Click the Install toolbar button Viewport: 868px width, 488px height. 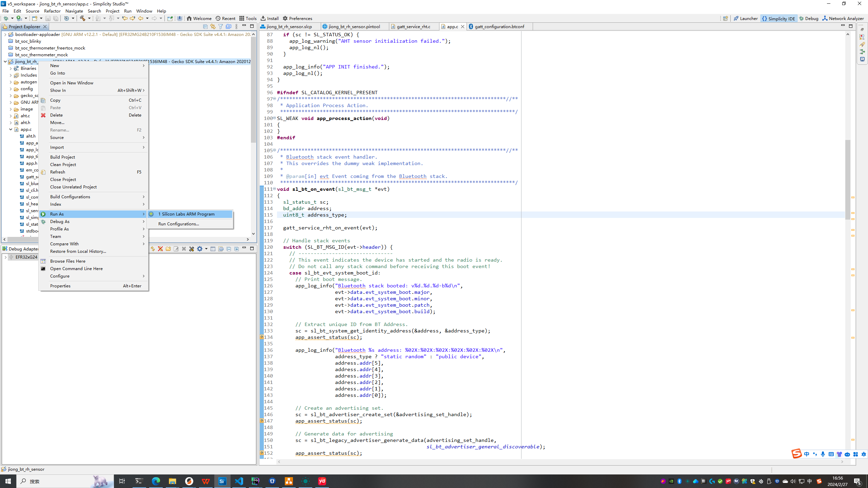pos(270,18)
